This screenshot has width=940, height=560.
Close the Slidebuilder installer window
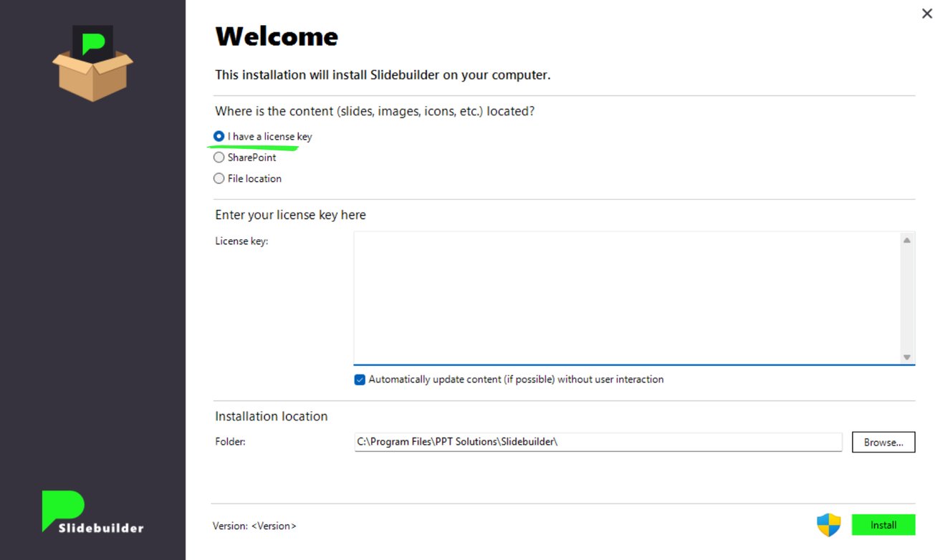pos(926,14)
